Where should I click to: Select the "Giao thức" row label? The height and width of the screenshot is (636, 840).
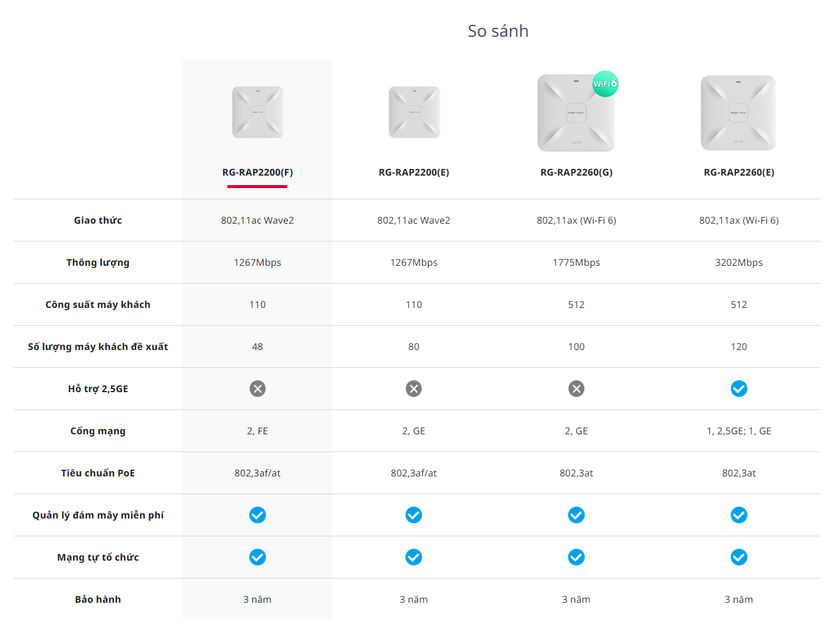pyautogui.click(x=98, y=220)
